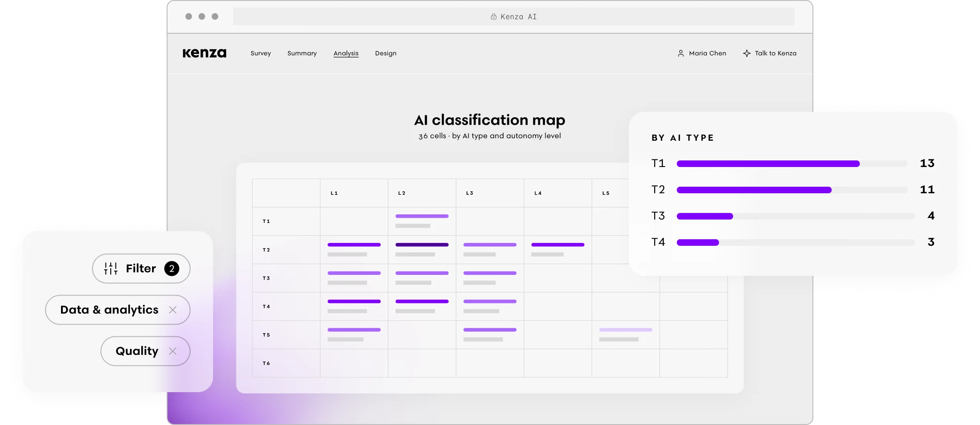
Task: Click the Data & analytics chip label
Action: pyautogui.click(x=109, y=310)
